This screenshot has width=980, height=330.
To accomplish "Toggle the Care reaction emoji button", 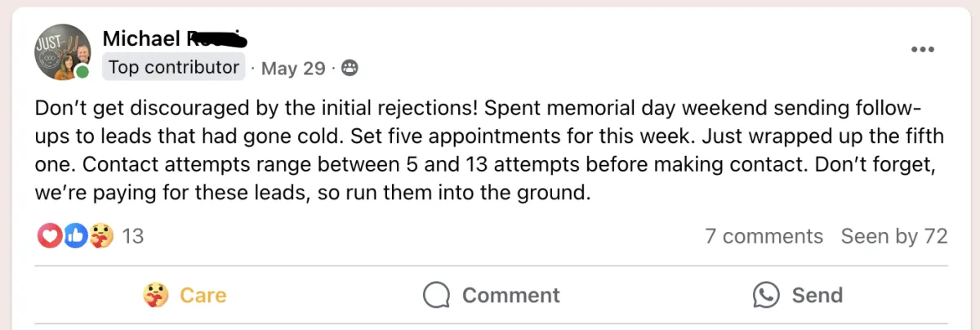I will coord(155,295).
